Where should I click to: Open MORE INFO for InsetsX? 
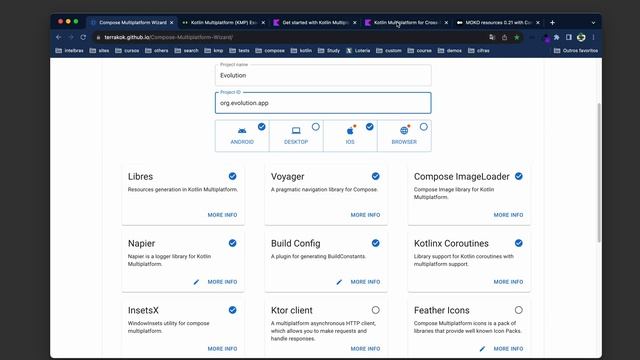pos(222,349)
